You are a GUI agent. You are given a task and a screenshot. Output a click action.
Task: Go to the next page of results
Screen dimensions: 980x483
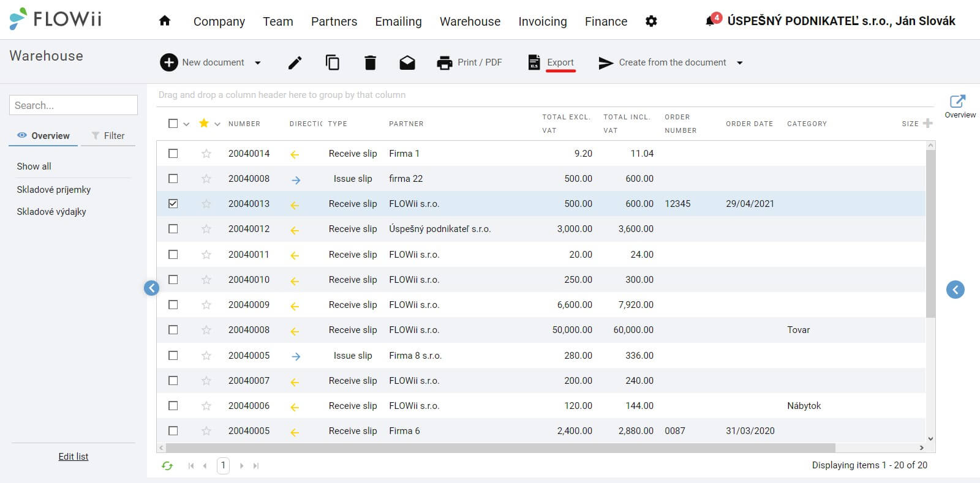point(241,466)
